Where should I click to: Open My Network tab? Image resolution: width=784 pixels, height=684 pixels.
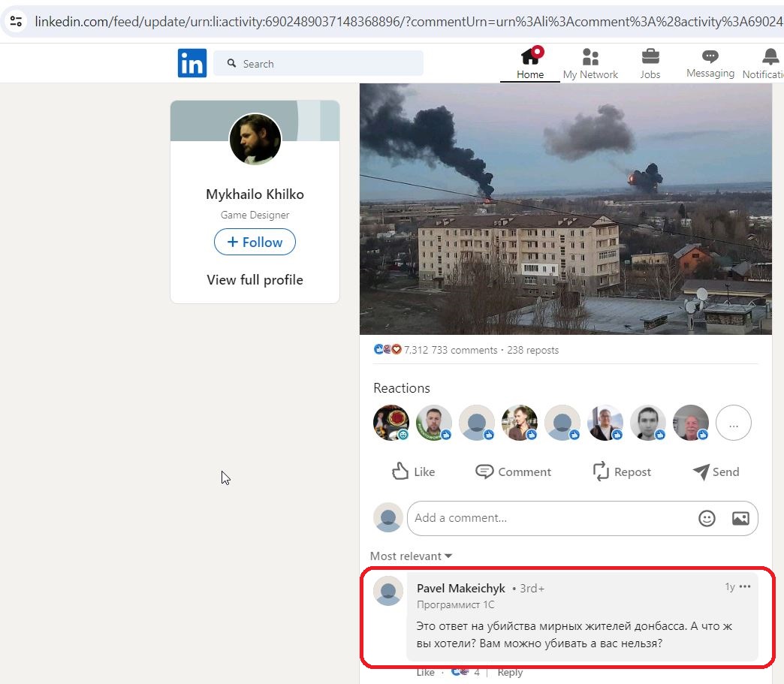click(x=590, y=63)
